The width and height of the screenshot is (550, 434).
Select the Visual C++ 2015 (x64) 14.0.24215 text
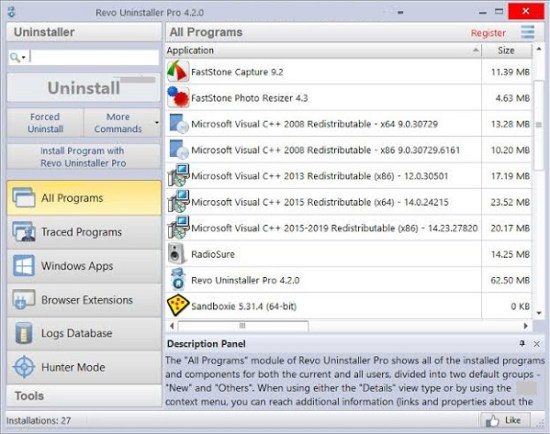(x=320, y=202)
